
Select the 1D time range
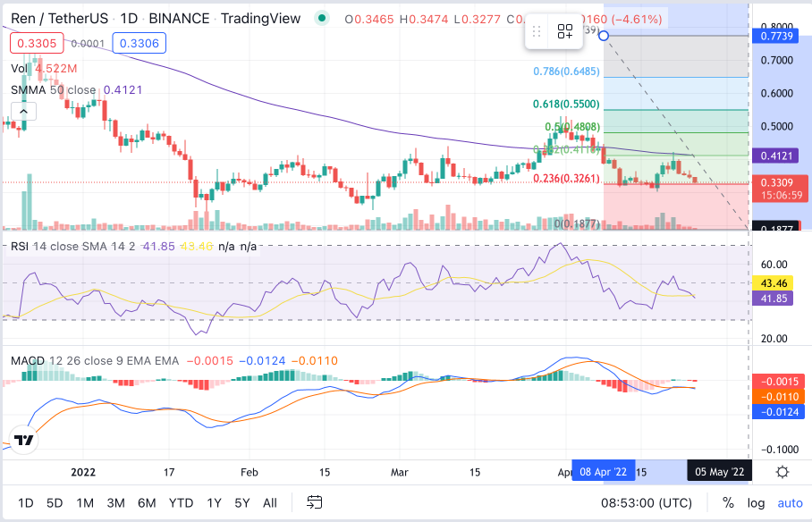[25, 503]
